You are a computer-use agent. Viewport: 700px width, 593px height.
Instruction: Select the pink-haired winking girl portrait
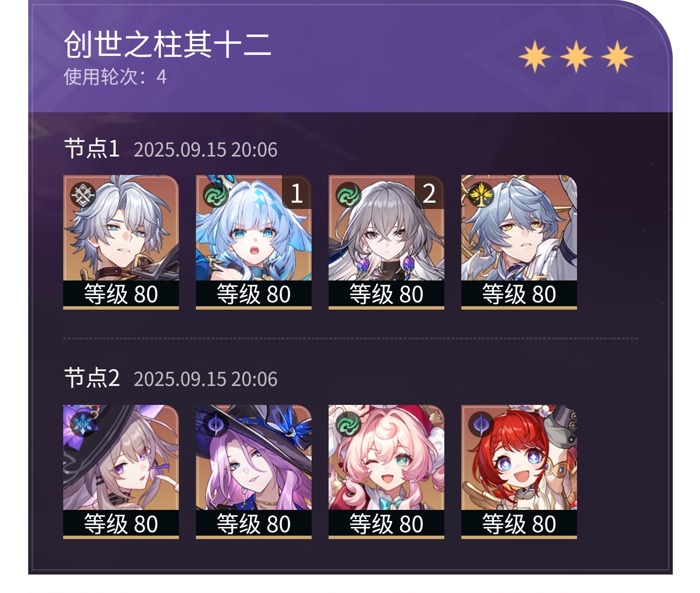pyautogui.click(x=386, y=471)
